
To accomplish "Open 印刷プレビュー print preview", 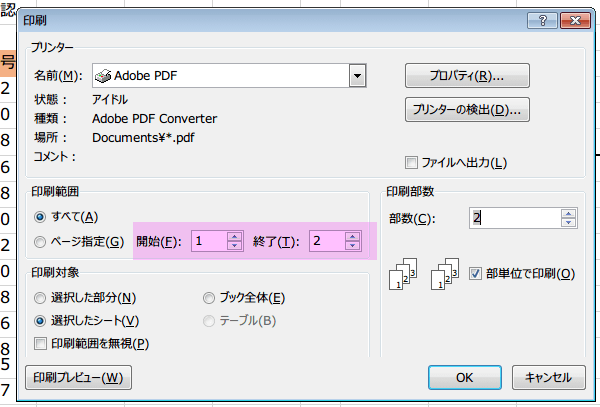I will click(x=78, y=377).
